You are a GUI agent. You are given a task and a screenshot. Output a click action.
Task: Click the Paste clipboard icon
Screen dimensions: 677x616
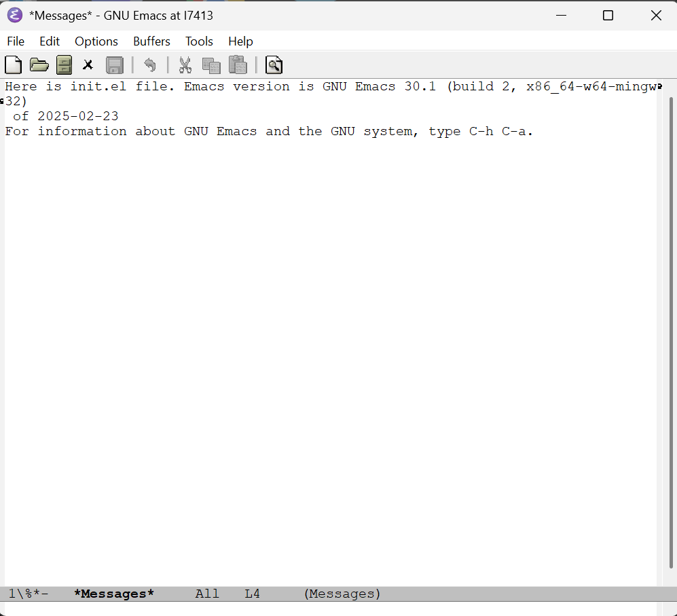[237, 65]
